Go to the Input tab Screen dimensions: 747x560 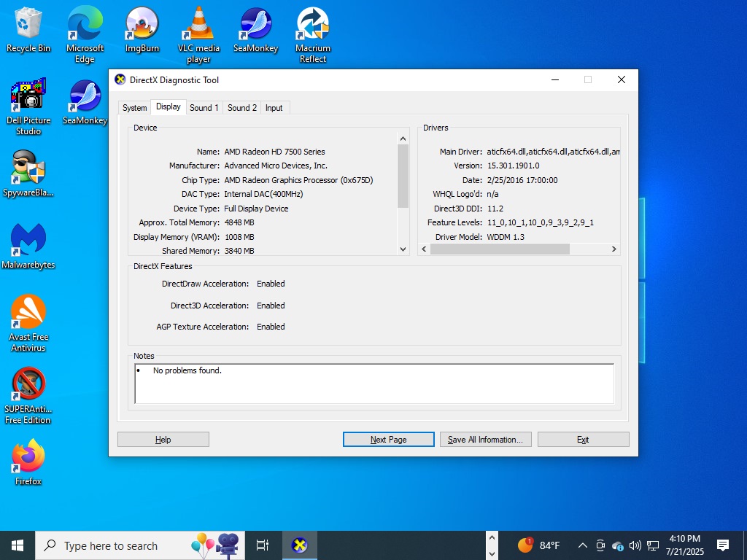(x=274, y=108)
